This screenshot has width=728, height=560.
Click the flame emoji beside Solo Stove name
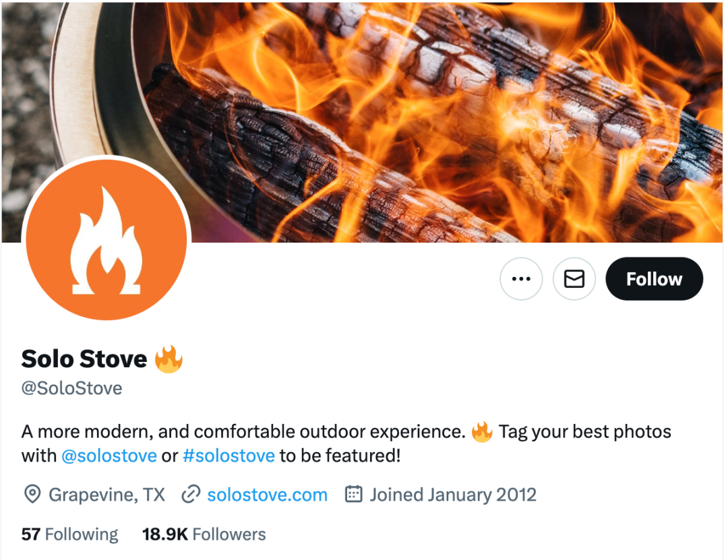click(x=169, y=359)
